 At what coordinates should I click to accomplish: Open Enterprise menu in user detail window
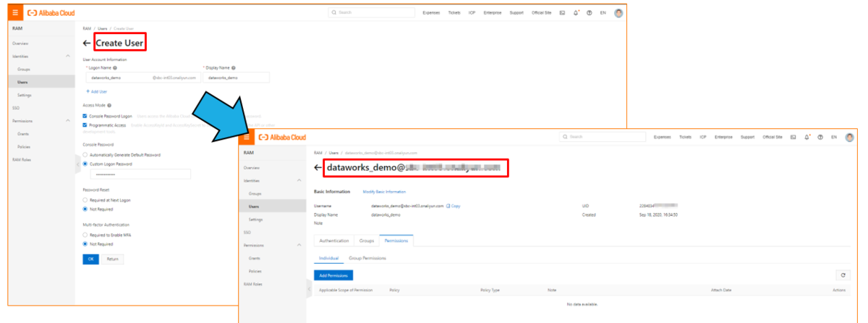(724, 137)
